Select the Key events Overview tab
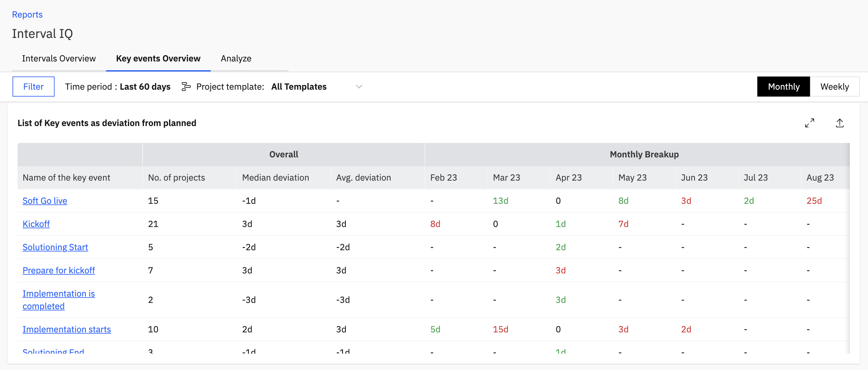Image resolution: width=868 pixels, height=370 pixels. pos(158,58)
